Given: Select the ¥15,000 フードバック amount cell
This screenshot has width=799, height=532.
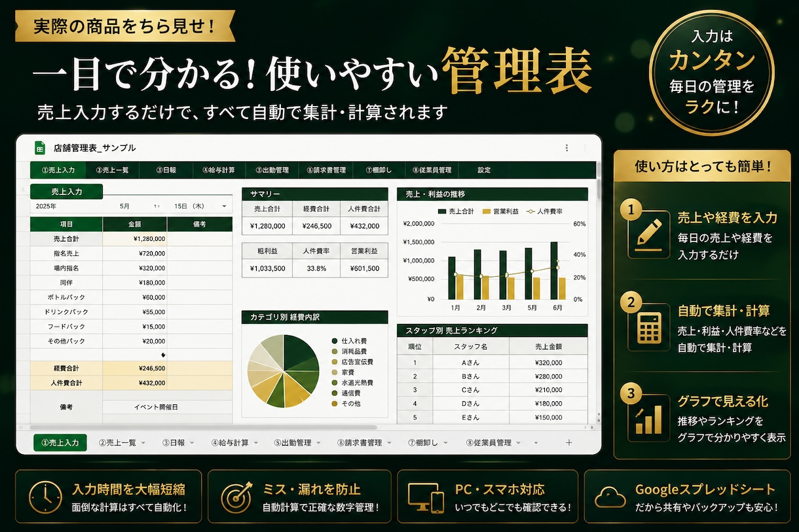Looking at the screenshot, I should [135, 327].
